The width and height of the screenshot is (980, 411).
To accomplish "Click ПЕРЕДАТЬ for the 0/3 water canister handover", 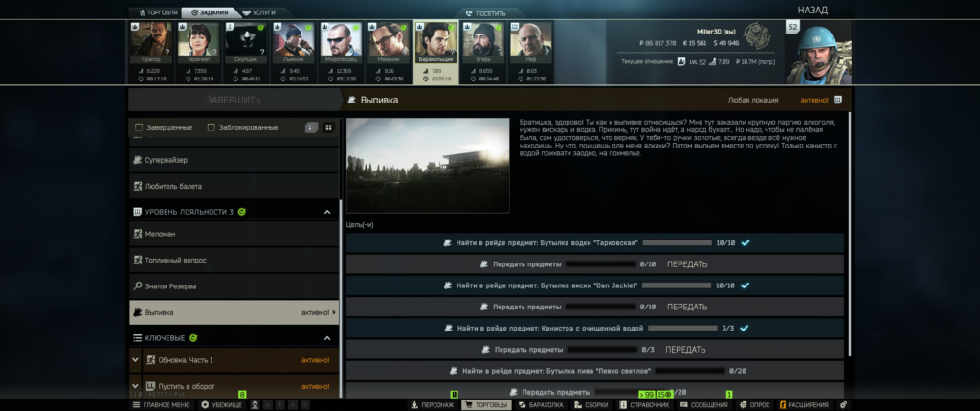I will [685, 349].
